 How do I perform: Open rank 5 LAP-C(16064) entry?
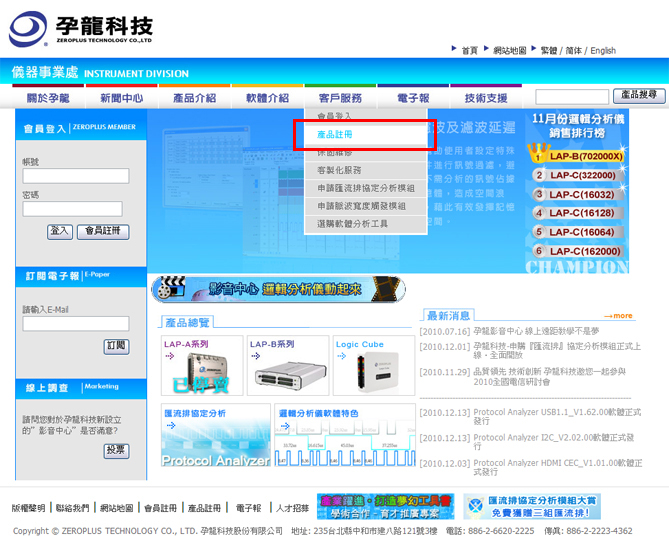pos(579,232)
